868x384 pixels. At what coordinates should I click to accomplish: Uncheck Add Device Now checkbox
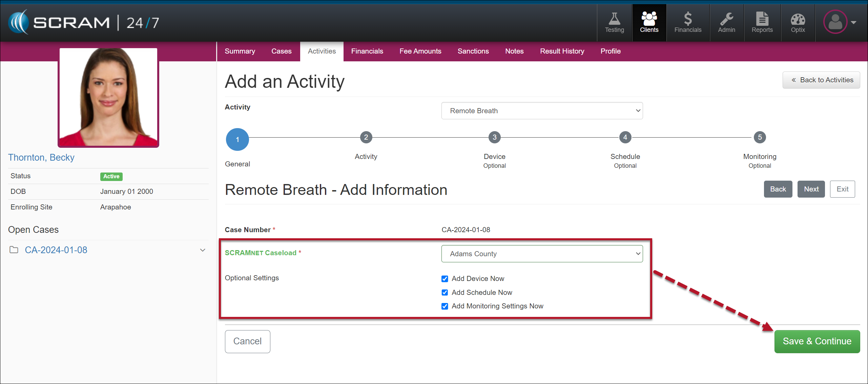point(445,279)
